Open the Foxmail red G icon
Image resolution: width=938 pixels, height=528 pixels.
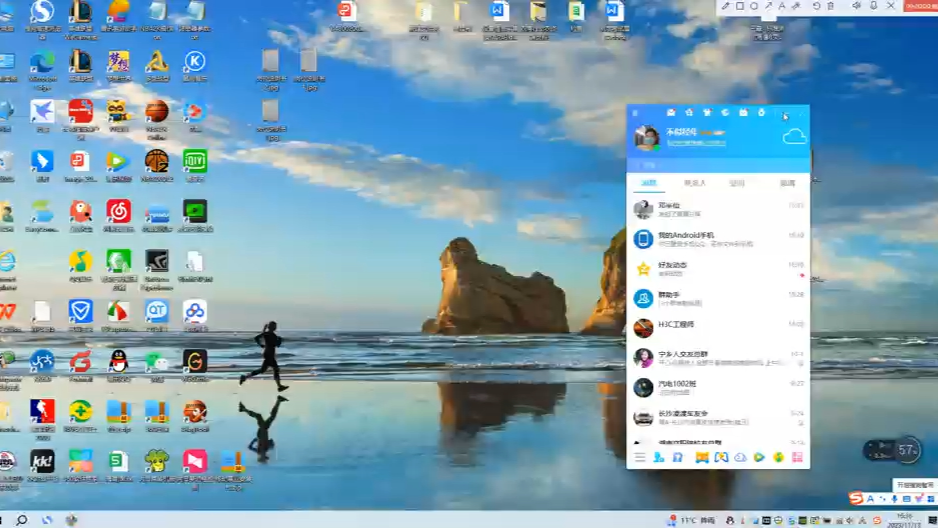click(x=80, y=362)
